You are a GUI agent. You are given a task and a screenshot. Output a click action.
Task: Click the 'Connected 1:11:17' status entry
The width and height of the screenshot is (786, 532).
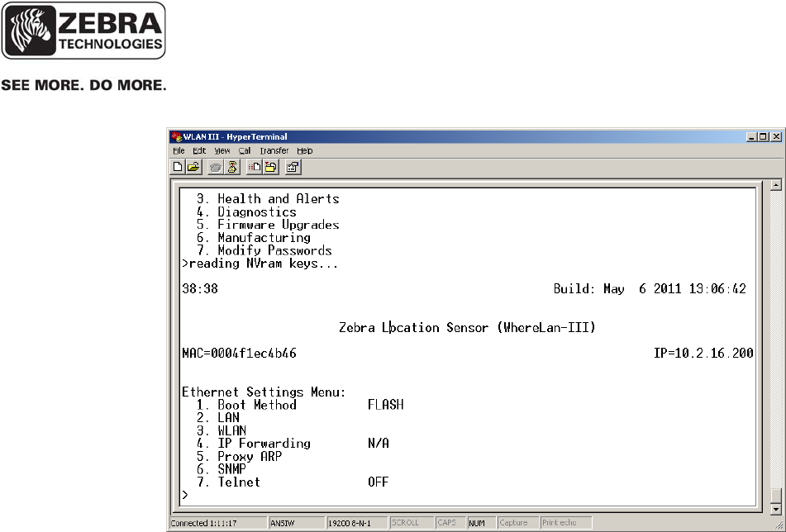click(x=218, y=523)
